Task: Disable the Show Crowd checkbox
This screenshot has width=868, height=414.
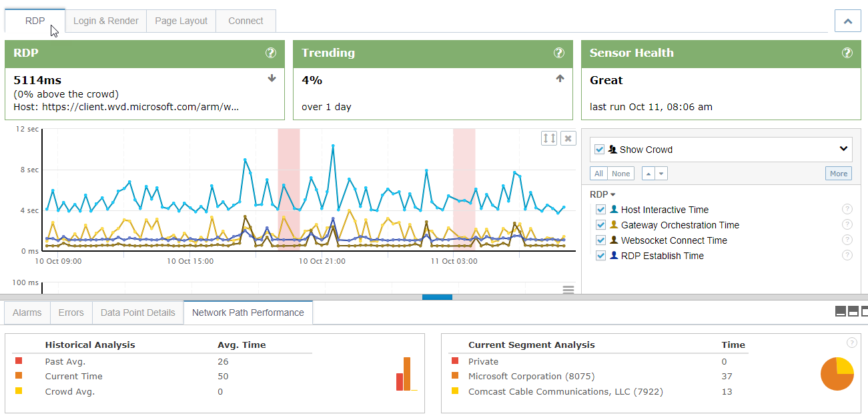Action: (x=598, y=149)
